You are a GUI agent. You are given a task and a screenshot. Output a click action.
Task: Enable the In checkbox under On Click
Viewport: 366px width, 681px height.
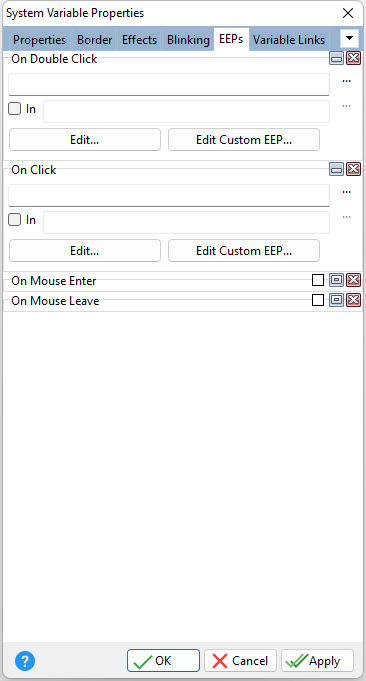pos(15,220)
